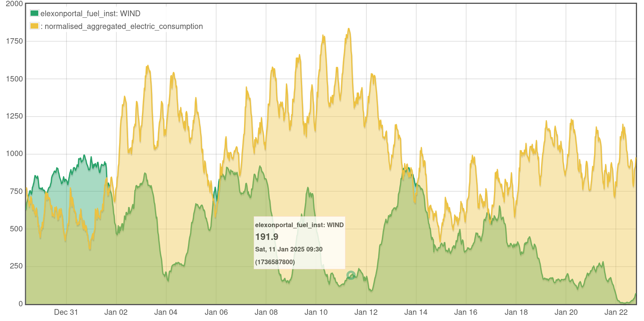The height and width of the screenshot is (321, 644).
Task: Click the Jan 18 x-axis label
Action: (x=516, y=312)
